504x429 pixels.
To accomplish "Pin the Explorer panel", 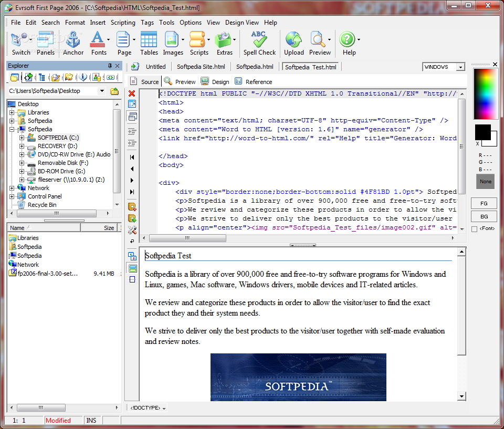I will 110,66.
